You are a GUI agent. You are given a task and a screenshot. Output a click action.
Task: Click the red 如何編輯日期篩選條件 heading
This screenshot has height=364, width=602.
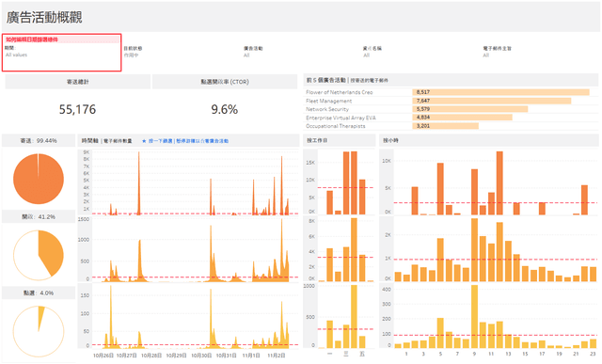[32, 40]
